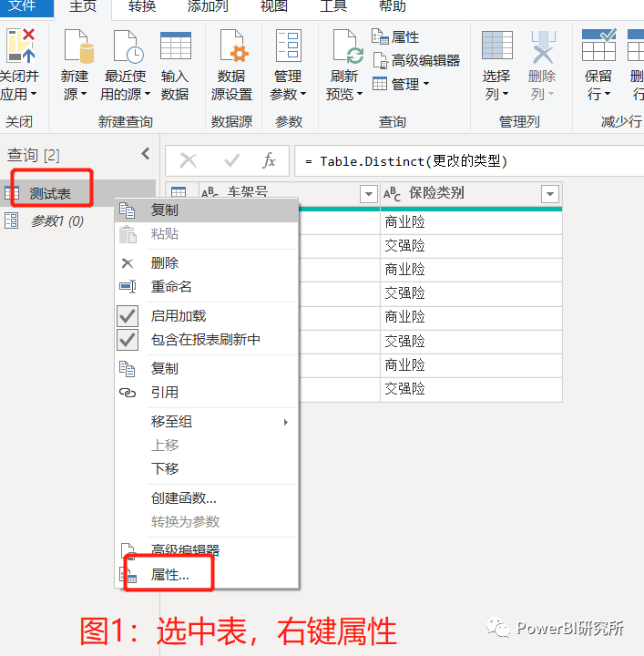Click the 引用 link icon in the menu
This screenshot has width=644, height=656.
128,393
